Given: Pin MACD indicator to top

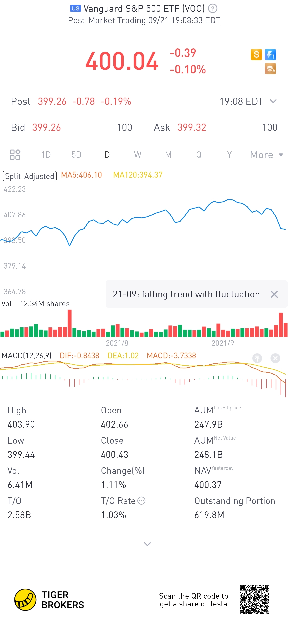Looking at the screenshot, I should (x=257, y=358).
